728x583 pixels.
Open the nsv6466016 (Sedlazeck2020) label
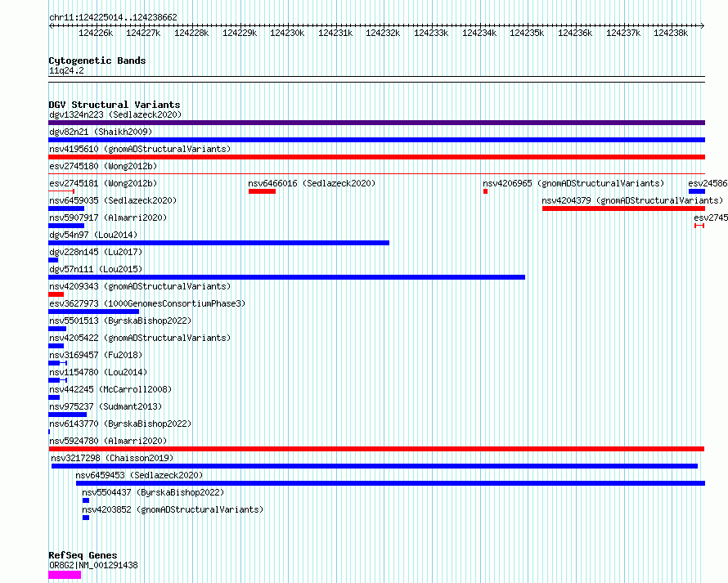pyautogui.click(x=312, y=183)
